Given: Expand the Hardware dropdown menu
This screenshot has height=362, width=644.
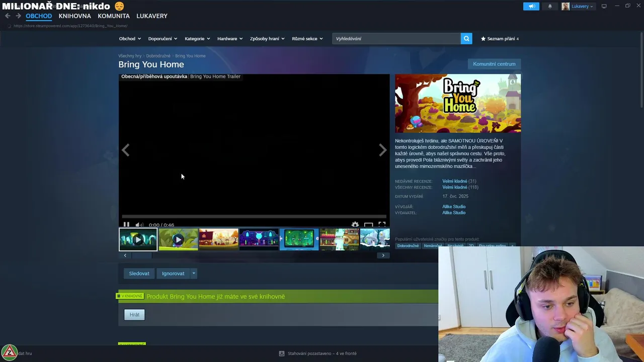Looking at the screenshot, I should [230, 39].
